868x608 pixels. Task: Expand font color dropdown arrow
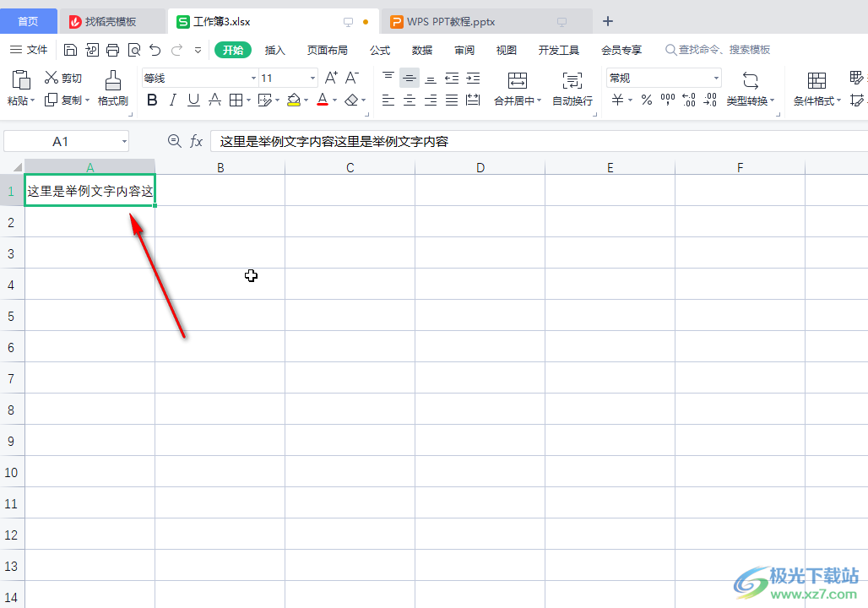tap(335, 100)
